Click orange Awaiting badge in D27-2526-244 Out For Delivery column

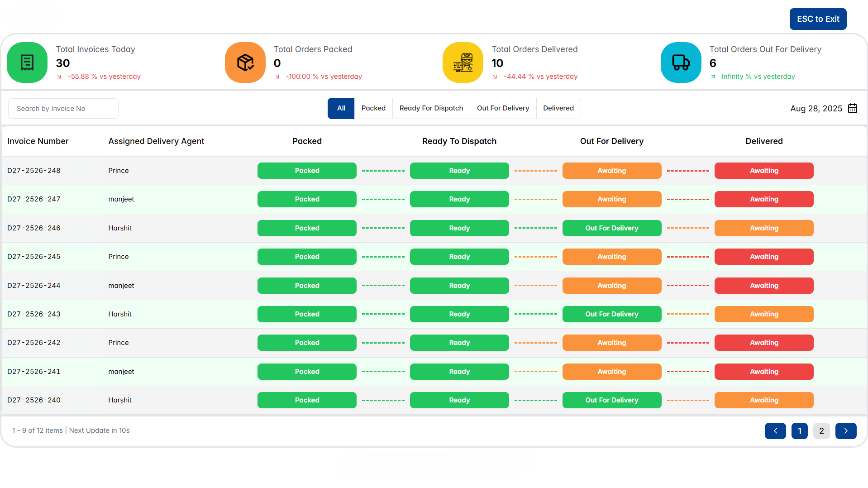612,286
